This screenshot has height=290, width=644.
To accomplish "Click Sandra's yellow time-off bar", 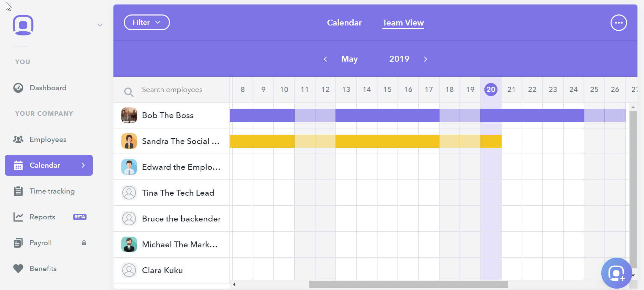I will point(365,141).
